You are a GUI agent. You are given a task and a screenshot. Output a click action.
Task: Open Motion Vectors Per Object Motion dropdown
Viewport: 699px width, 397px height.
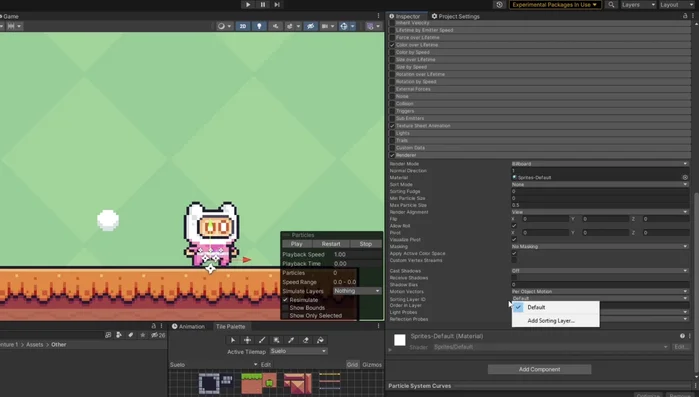point(600,291)
